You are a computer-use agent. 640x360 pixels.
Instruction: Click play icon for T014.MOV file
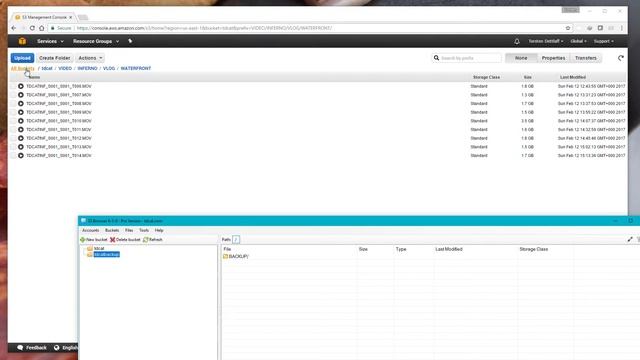[x=20, y=156]
